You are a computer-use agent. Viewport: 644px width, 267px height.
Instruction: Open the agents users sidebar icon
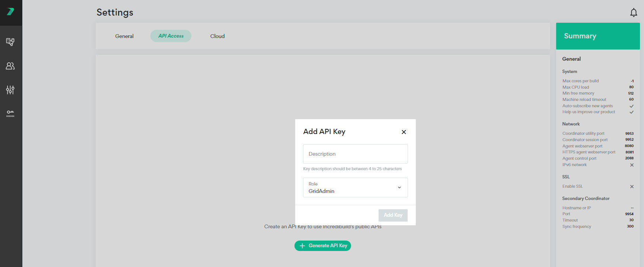(x=10, y=66)
